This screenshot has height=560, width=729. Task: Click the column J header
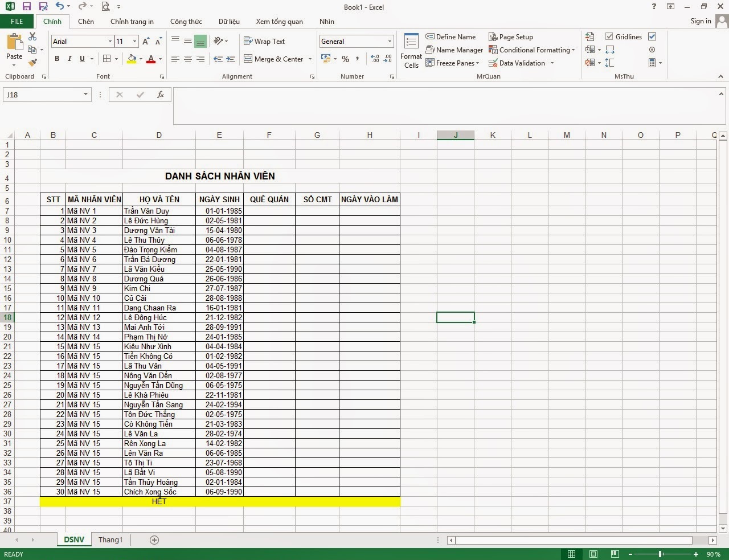[x=456, y=135]
